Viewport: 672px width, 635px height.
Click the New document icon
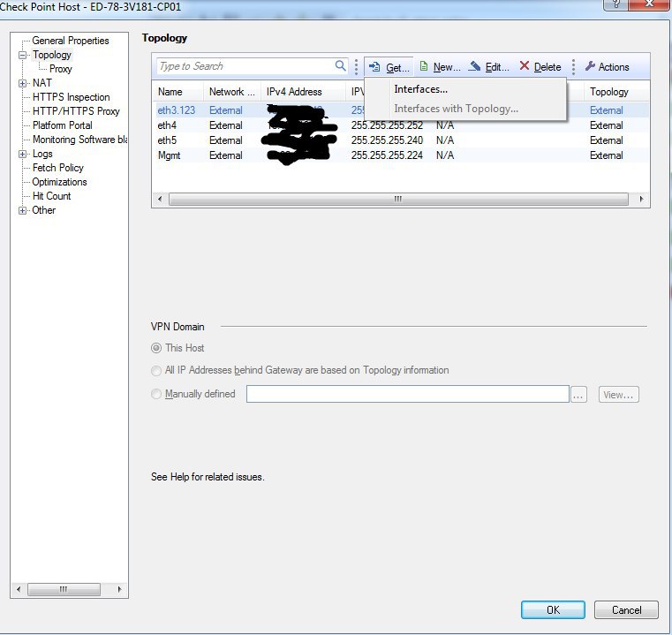tap(424, 66)
